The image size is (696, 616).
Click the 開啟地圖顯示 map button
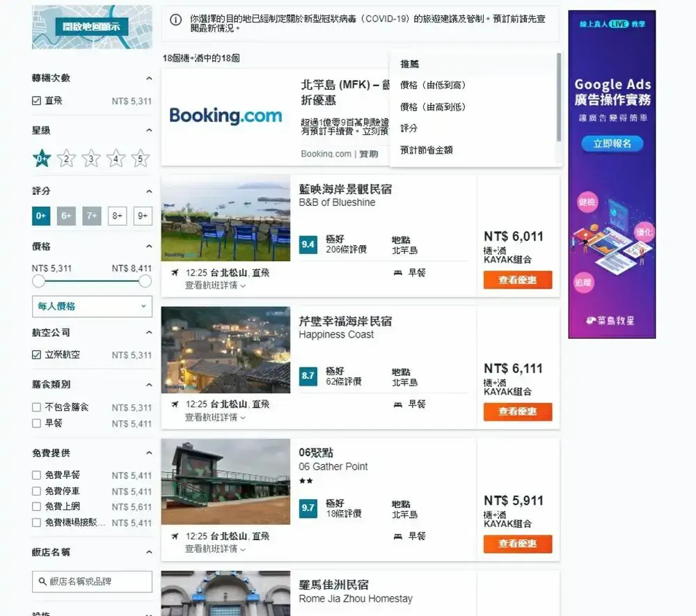coord(91,27)
